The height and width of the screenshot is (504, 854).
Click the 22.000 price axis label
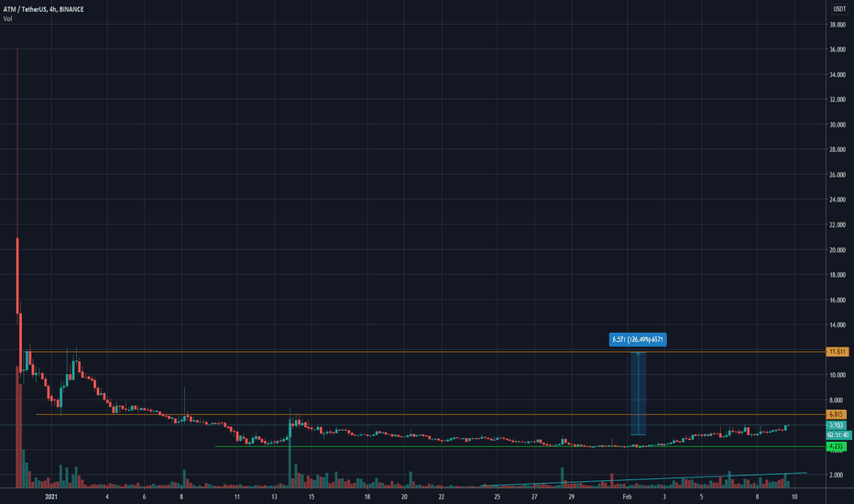(x=838, y=225)
